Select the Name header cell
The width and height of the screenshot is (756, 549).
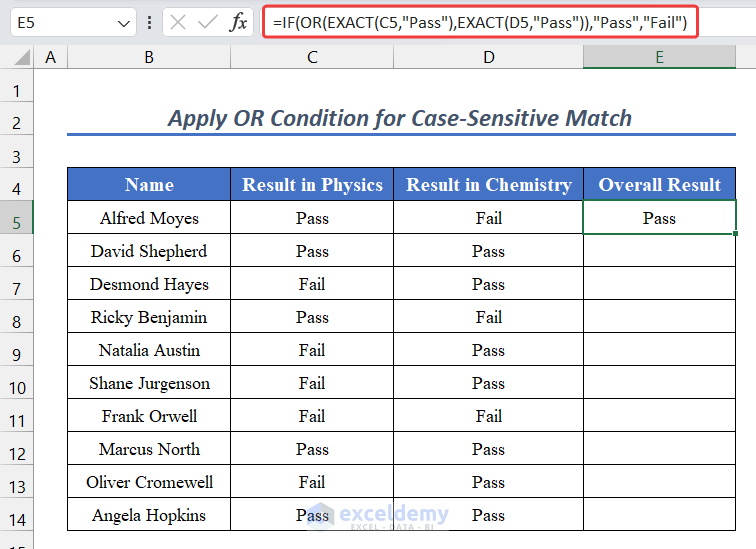click(149, 185)
